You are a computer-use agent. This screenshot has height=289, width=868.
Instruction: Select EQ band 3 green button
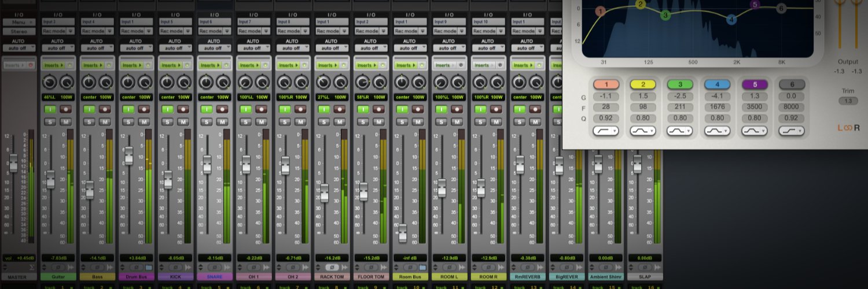coord(680,84)
